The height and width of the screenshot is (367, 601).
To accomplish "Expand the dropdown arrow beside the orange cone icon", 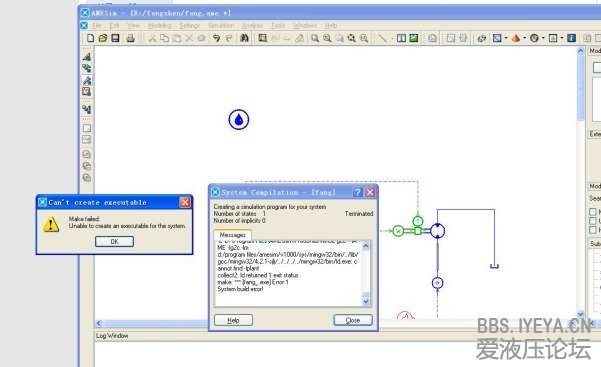I will coord(524,38).
